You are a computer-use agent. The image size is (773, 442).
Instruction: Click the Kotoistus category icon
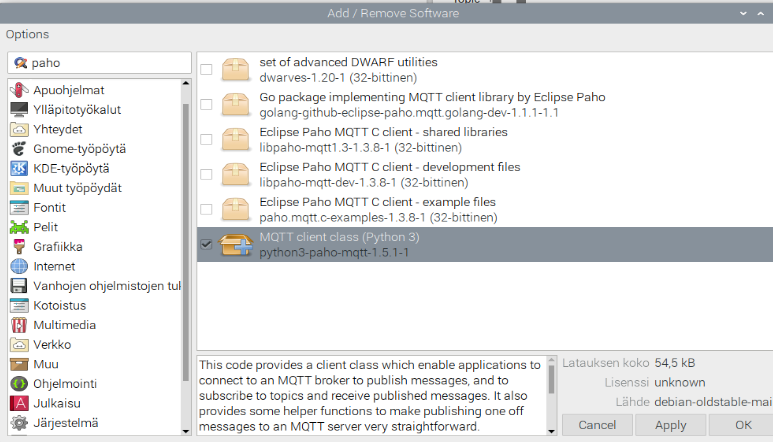19,306
